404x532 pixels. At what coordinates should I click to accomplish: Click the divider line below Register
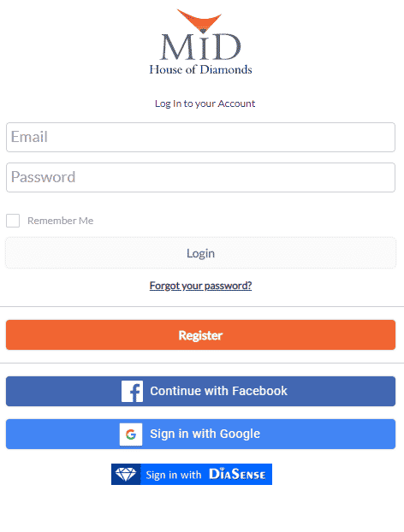point(202,363)
